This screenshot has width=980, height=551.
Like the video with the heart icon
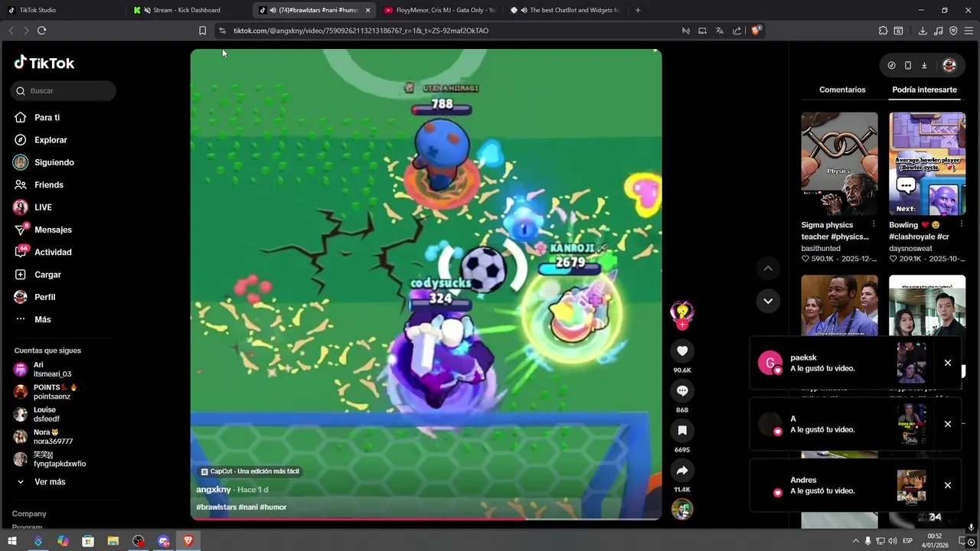click(682, 351)
